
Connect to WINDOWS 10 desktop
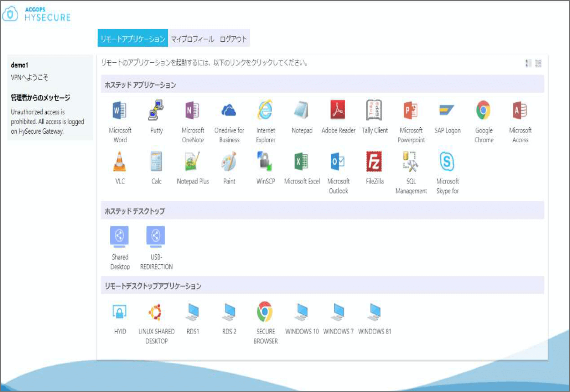click(x=302, y=312)
